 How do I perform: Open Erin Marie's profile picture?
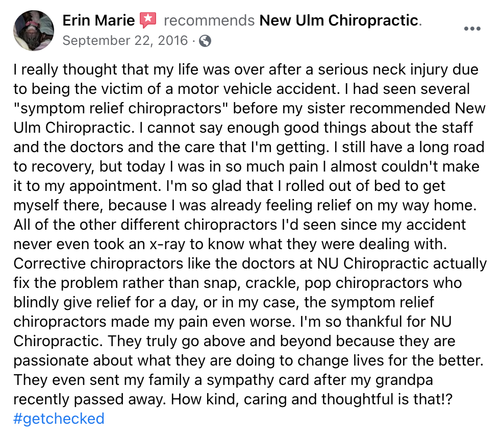(34, 30)
